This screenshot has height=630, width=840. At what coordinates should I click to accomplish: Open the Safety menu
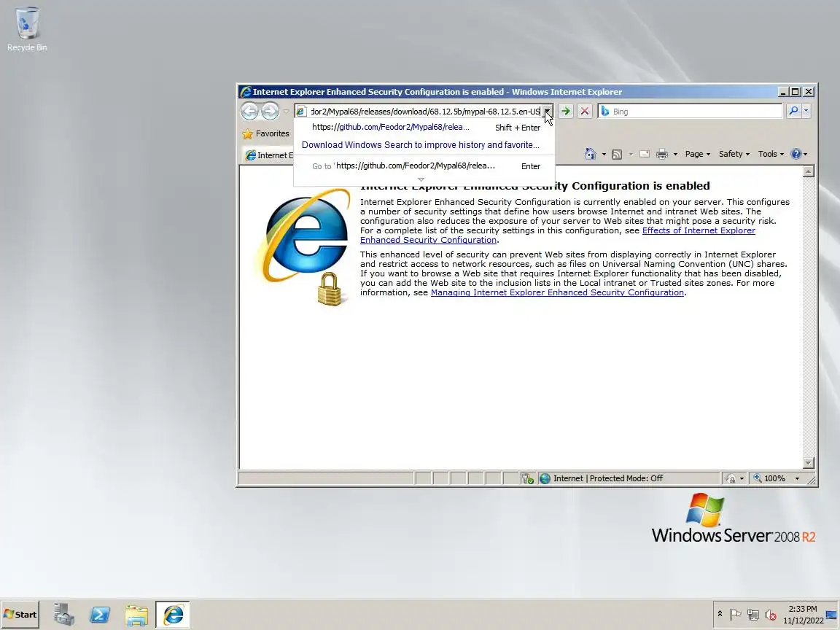click(734, 154)
